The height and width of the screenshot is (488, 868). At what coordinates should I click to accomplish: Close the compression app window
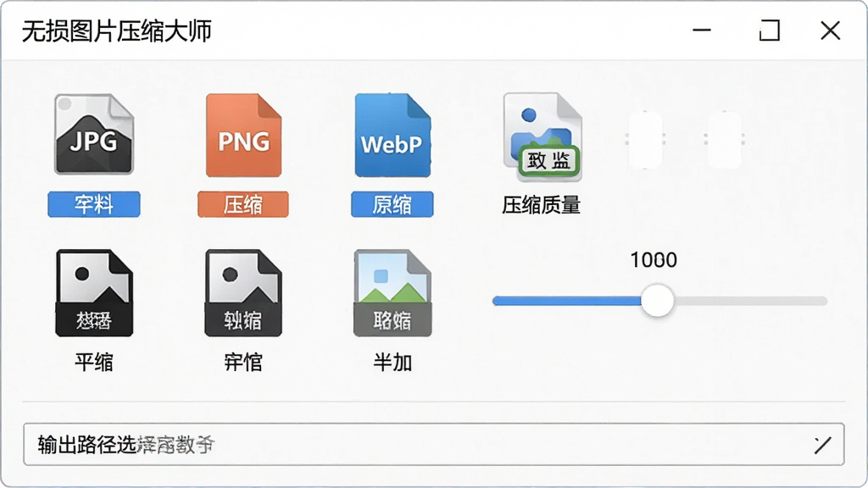coord(831,30)
